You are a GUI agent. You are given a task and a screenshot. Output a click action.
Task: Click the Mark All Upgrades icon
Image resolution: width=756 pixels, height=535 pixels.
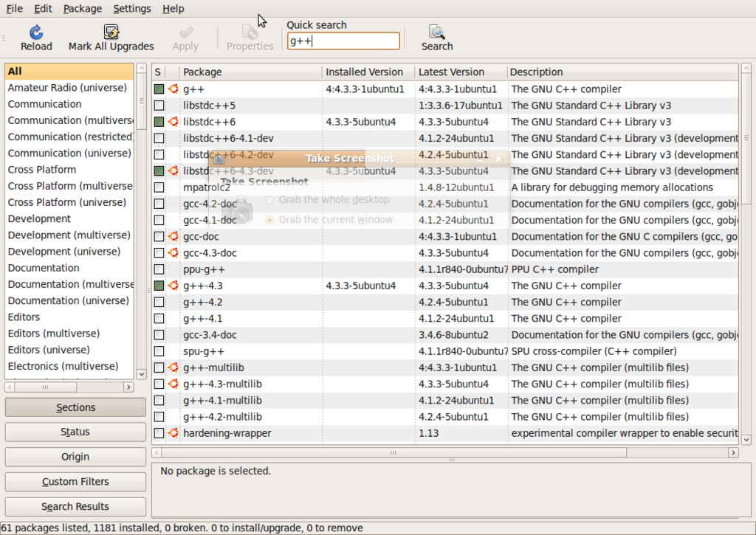pyautogui.click(x=111, y=32)
